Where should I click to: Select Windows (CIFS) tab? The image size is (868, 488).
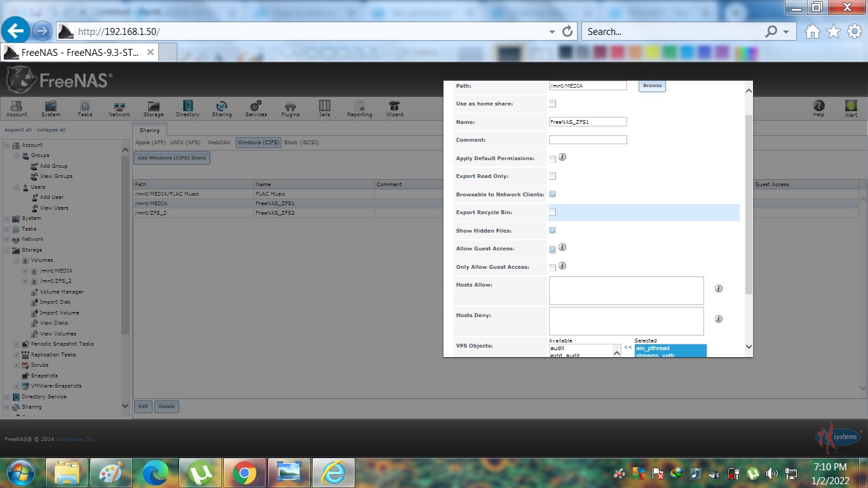tap(258, 143)
